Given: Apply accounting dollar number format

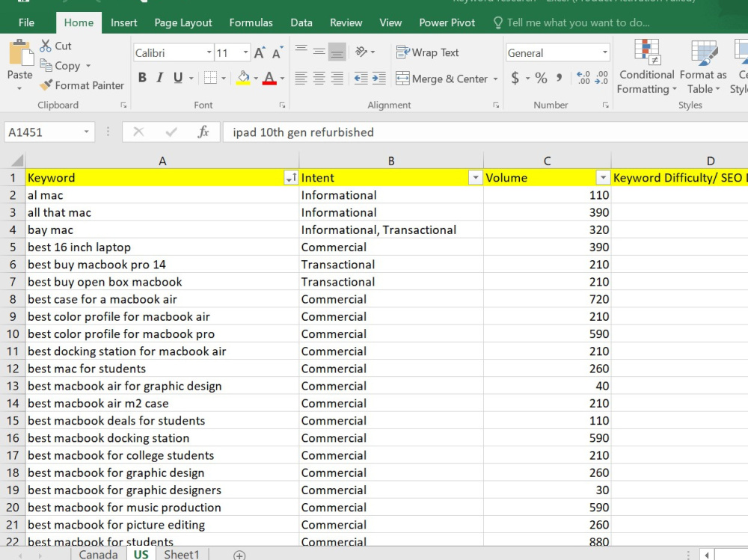Looking at the screenshot, I should point(515,77).
